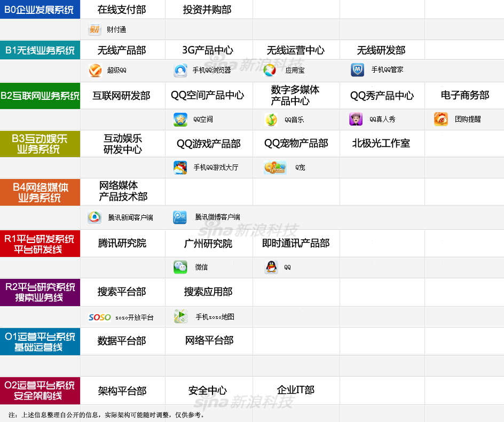This screenshot has height=422, width=504.
Task: Click the QQ秀产品中心 cell
Action: [382, 96]
